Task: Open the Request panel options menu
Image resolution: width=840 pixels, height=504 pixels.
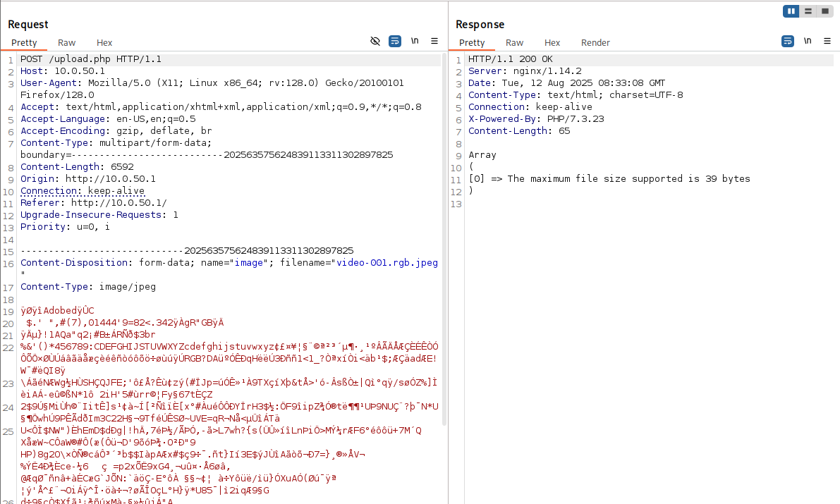Action: [x=434, y=42]
